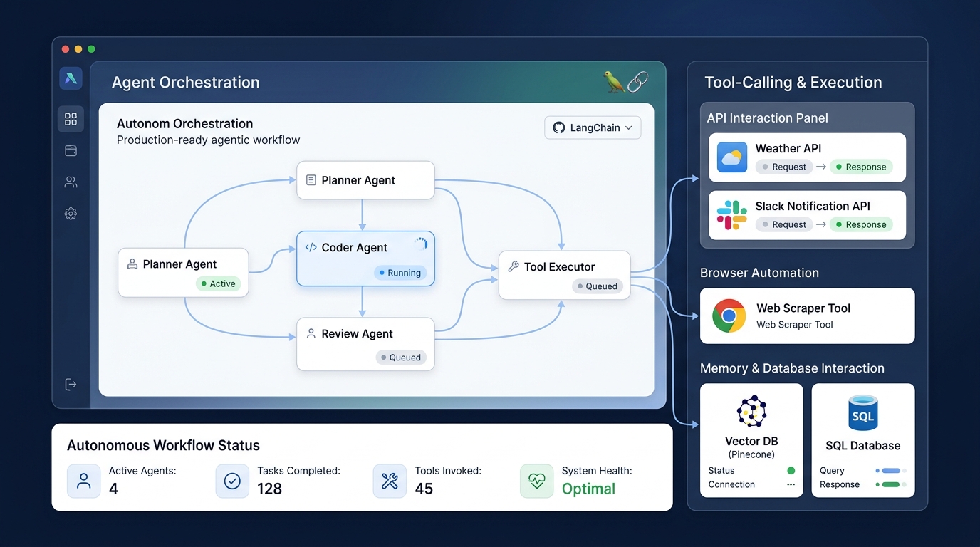
Task: Click the Request pill under Slack Notification API
Action: coord(783,224)
